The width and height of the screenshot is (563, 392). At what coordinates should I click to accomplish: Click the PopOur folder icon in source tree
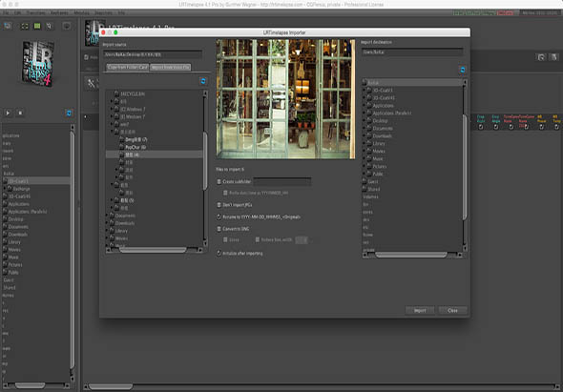click(121, 147)
